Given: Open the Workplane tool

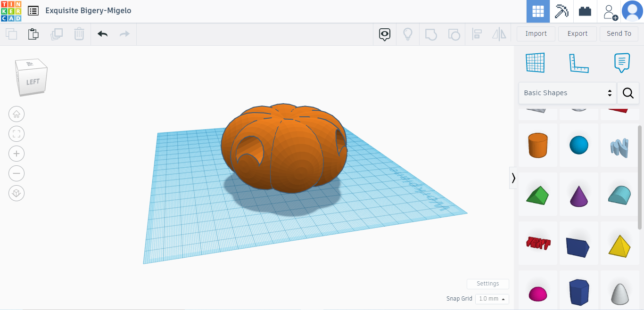Looking at the screenshot, I should [x=535, y=63].
